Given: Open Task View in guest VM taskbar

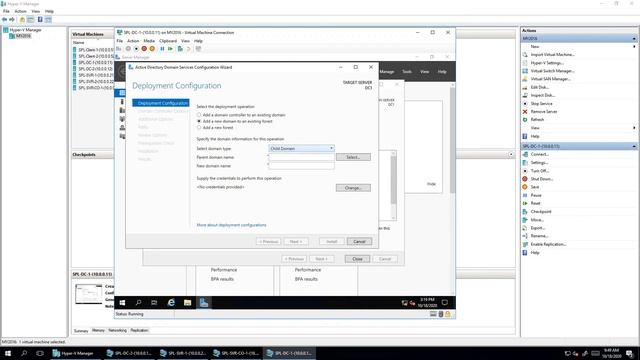Looking at the screenshot, I should (x=154, y=302).
